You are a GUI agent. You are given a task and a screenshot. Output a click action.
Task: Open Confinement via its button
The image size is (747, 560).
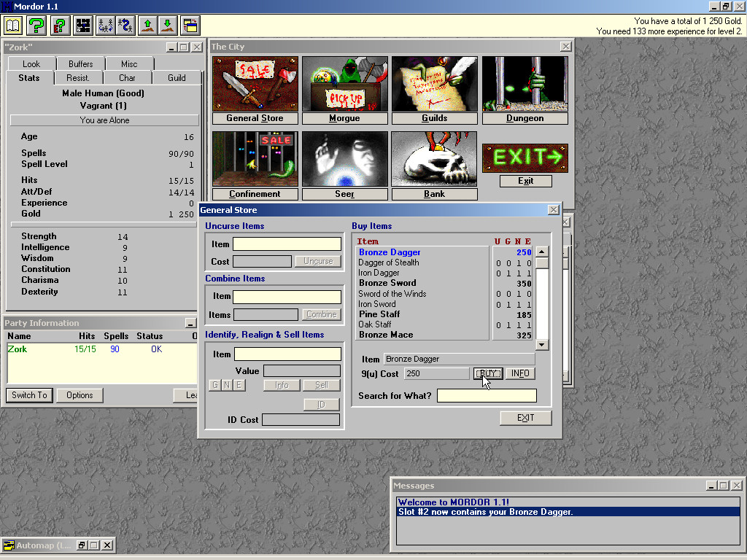coord(255,194)
